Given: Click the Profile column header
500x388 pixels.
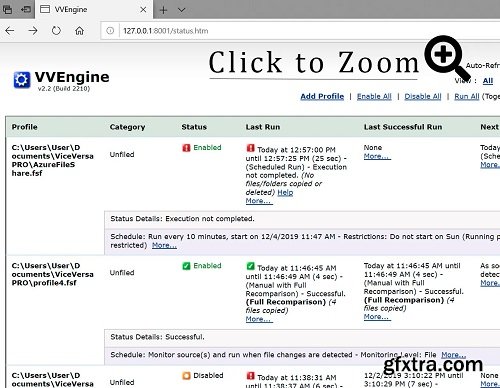Looking at the screenshot, I should (25, 127).
